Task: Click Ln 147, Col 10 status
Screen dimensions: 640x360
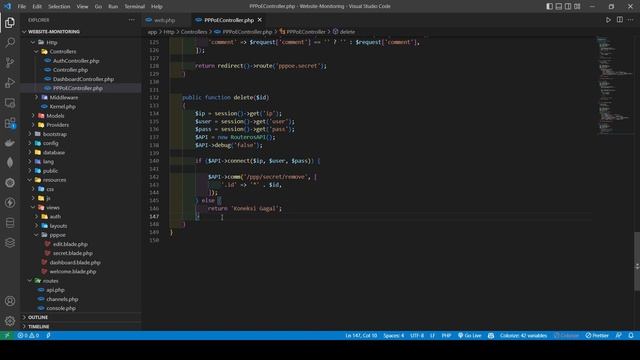Action: coord(361,336)
